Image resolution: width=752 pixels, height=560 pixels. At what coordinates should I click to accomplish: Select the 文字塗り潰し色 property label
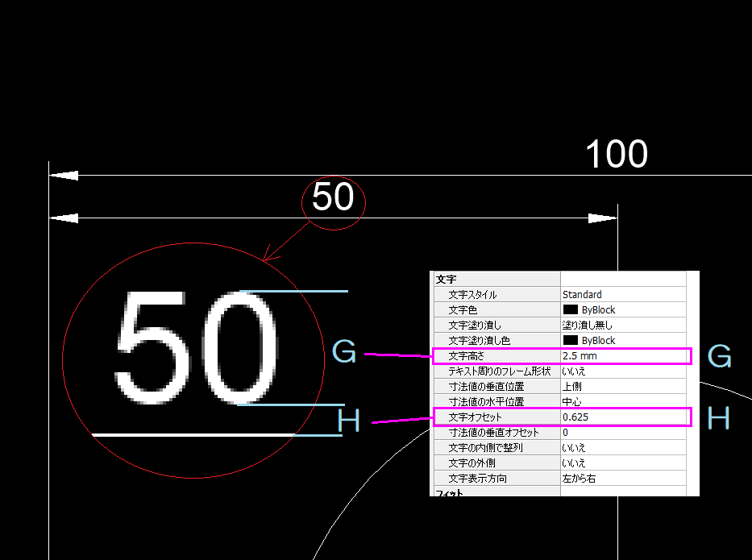(479, 340)
